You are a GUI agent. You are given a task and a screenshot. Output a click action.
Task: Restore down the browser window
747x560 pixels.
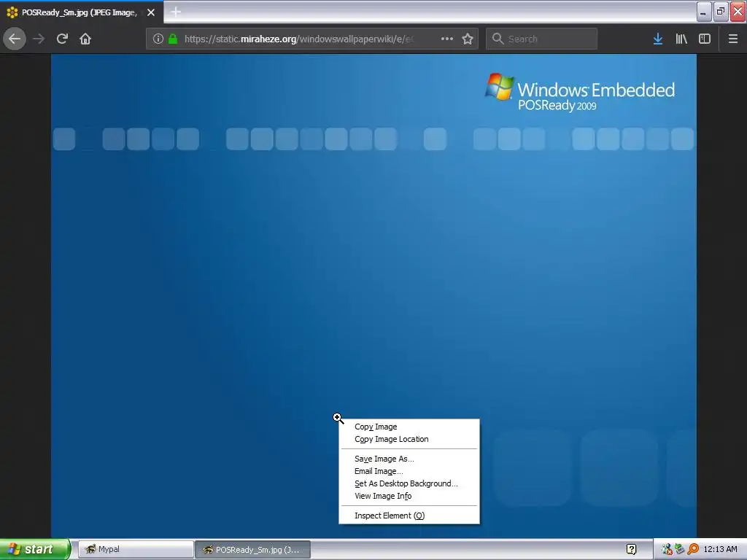(x=721, y=12)
